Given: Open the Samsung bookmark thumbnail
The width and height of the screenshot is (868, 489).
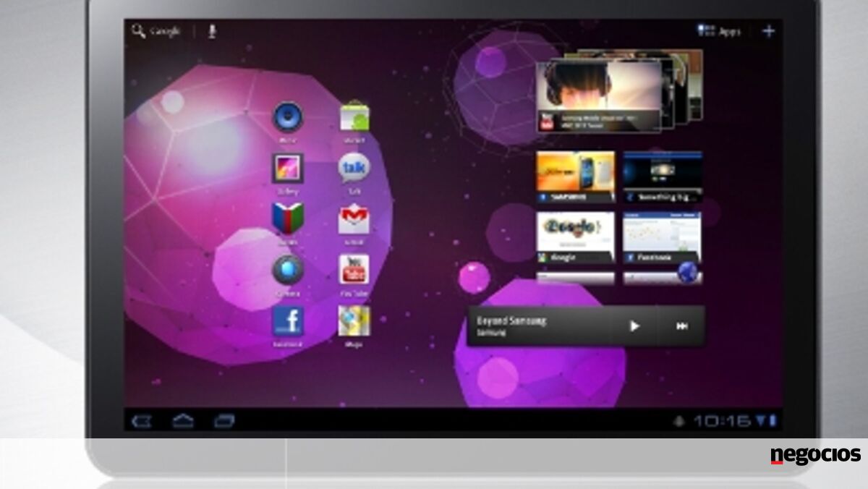Looking at the screenshot, I should 575,176.
